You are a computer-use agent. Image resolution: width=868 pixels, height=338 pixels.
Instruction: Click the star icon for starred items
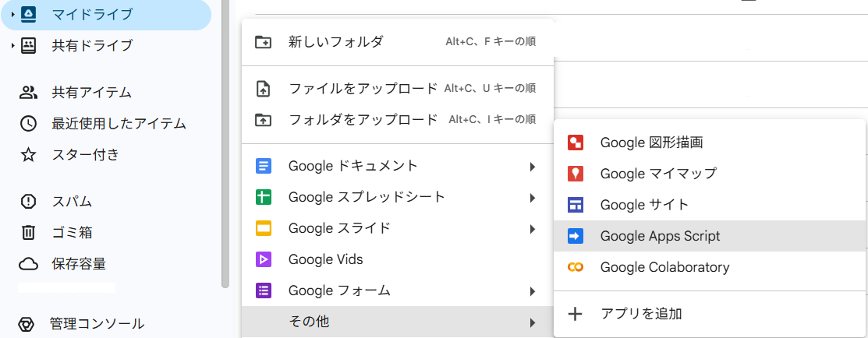point(28,154)
